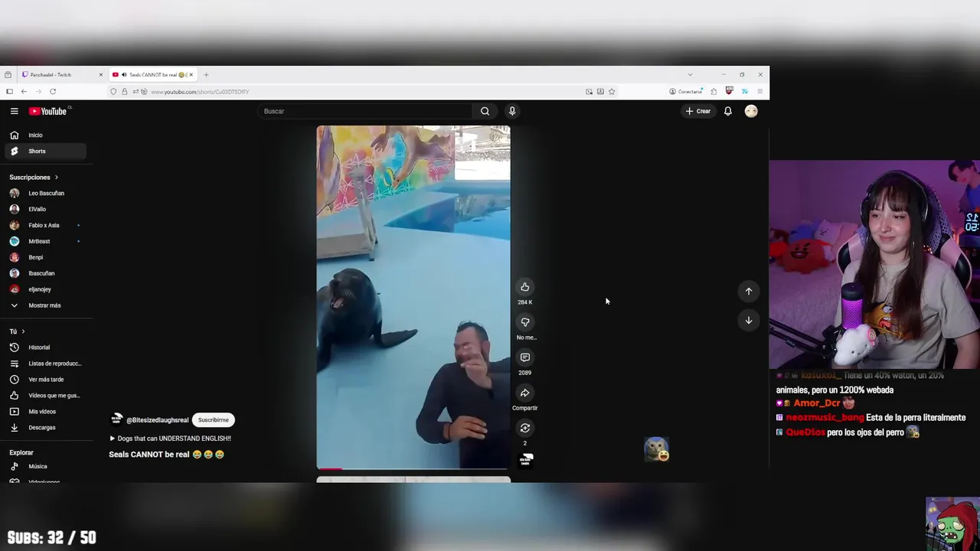Click the Suscribirme button
This screenshot has height=551, width=980.
pyautogui.click(x=213, y=419)
